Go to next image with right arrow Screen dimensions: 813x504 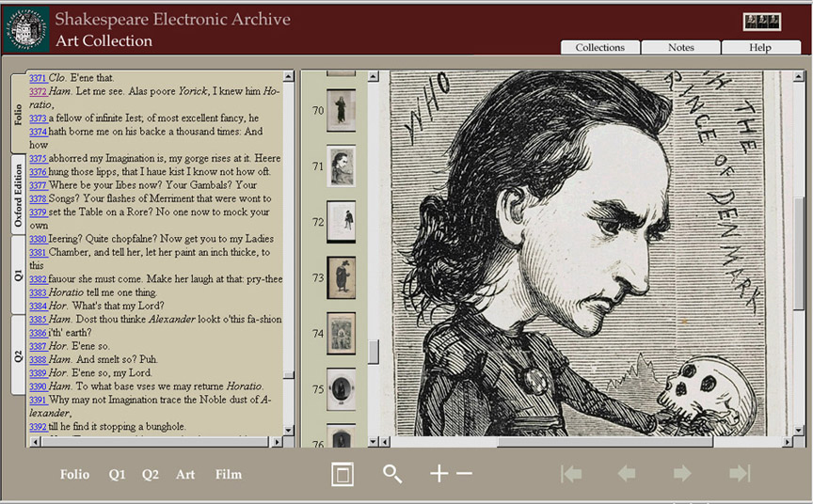coord(682,474)
